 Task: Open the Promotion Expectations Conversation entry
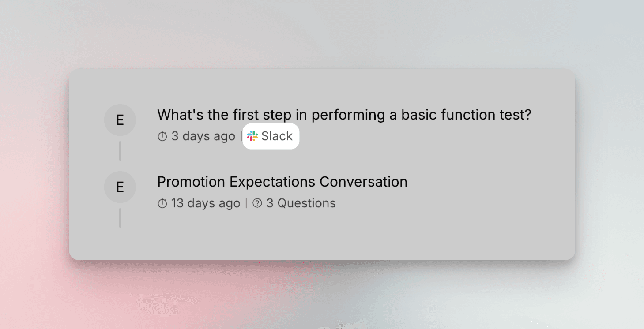(282, 182)
